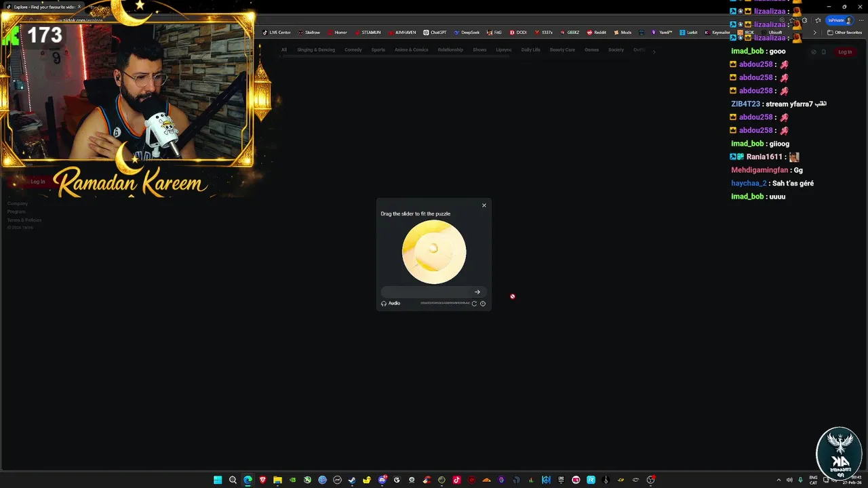Open the Lurkit bookmark
This screenshot has width=868, height=488.
[688, 33]
